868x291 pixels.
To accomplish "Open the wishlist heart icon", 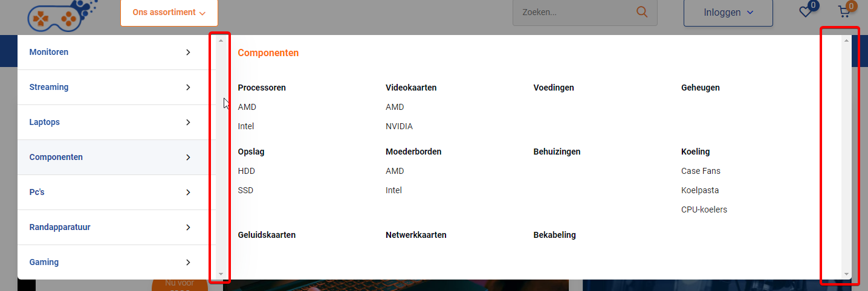I will [805, 12].
